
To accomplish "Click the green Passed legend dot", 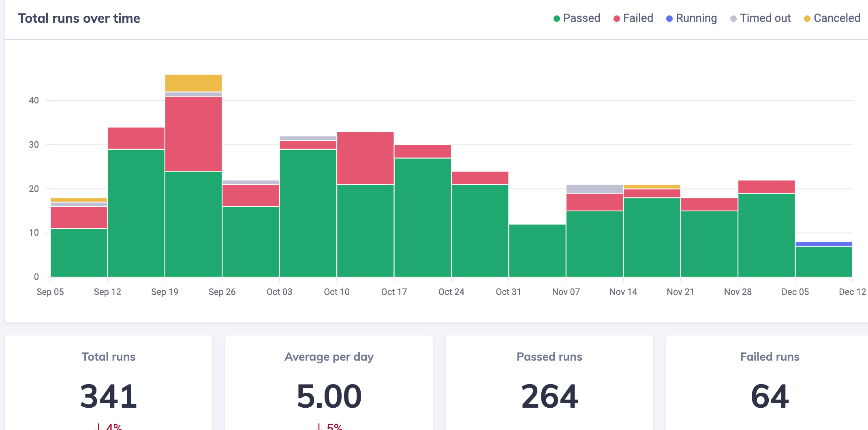I will click(x=557, y=19).
